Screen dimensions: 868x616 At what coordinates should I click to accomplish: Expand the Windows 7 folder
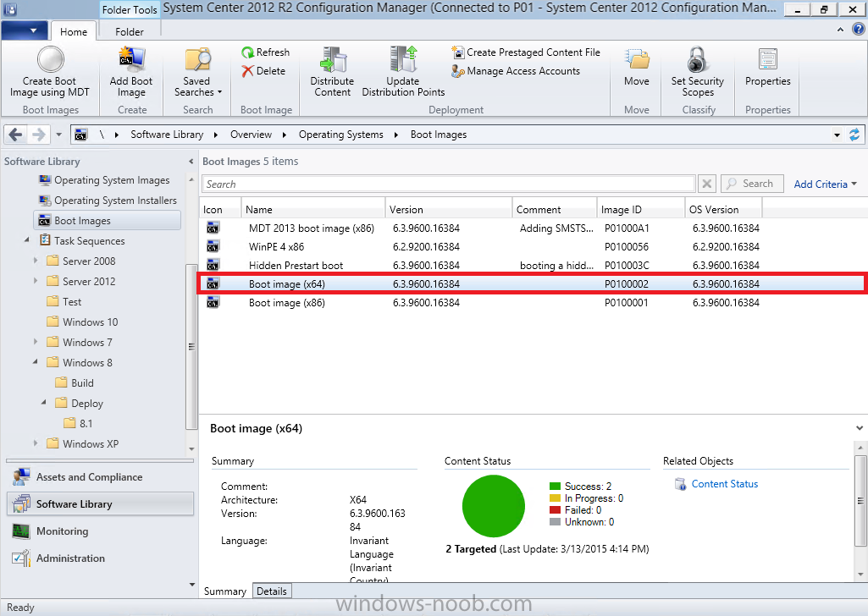click(x=36, y=342)
